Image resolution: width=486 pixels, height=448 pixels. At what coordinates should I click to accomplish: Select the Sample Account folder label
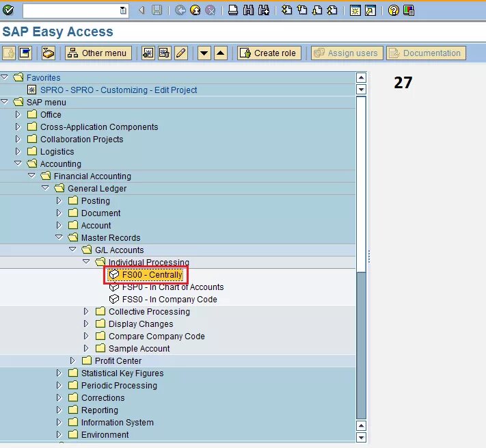(139, 348)
